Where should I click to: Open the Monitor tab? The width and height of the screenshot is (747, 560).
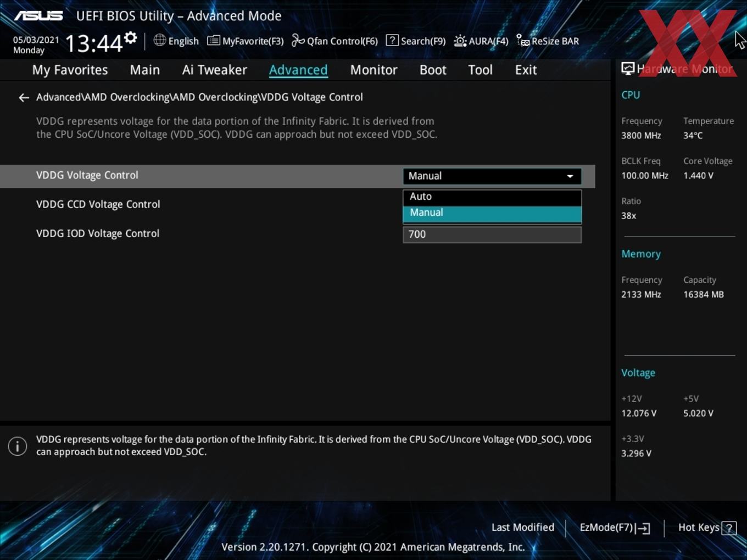pos(374,70)
